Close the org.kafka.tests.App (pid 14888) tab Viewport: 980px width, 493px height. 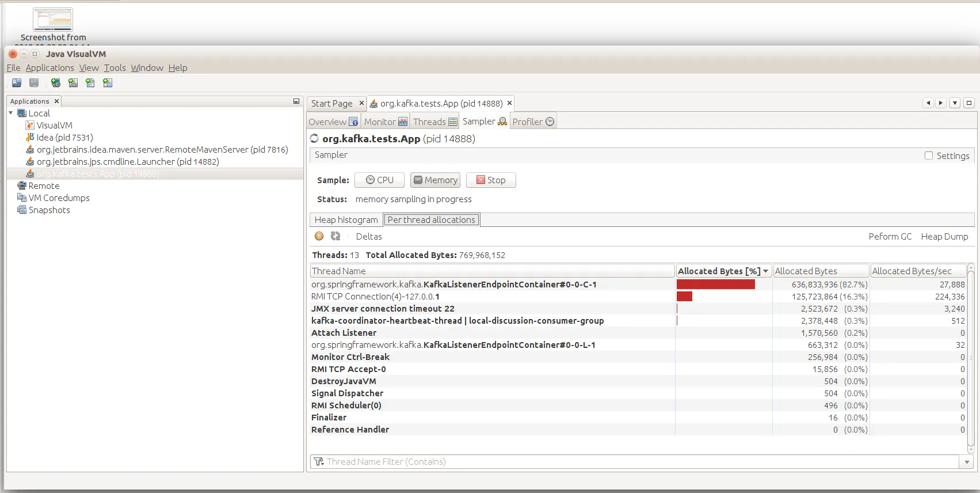click(509, 103)
